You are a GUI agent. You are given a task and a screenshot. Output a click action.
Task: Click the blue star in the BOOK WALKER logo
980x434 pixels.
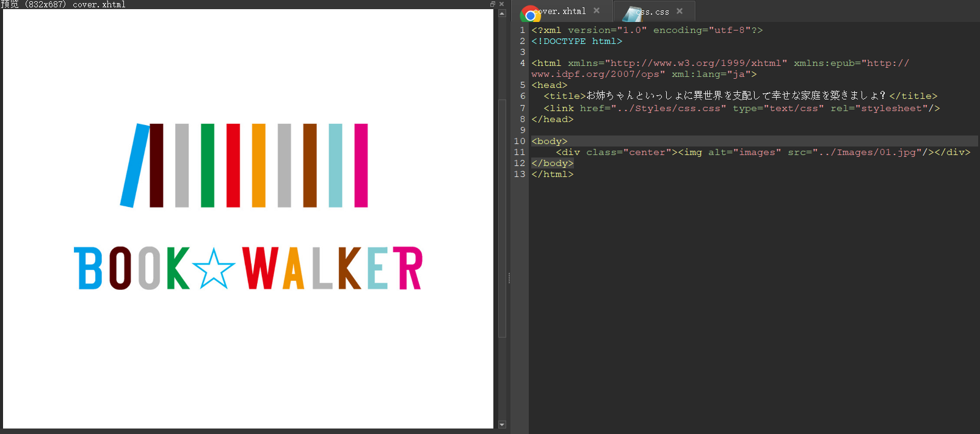pos(213,269)
